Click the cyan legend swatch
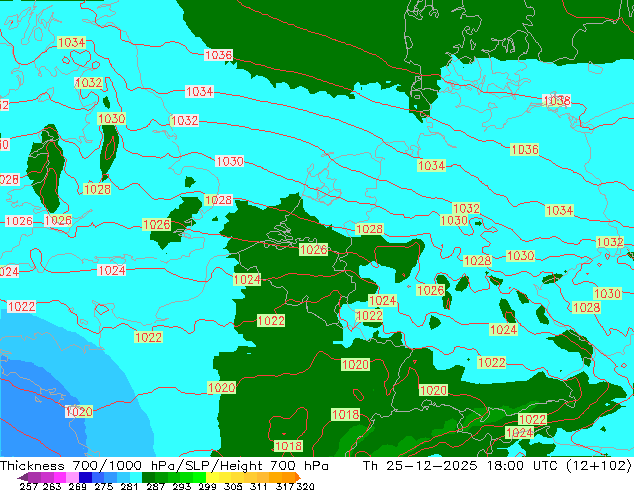The height and width of the screenshot is (490, 634). click(x=136, y=477)
